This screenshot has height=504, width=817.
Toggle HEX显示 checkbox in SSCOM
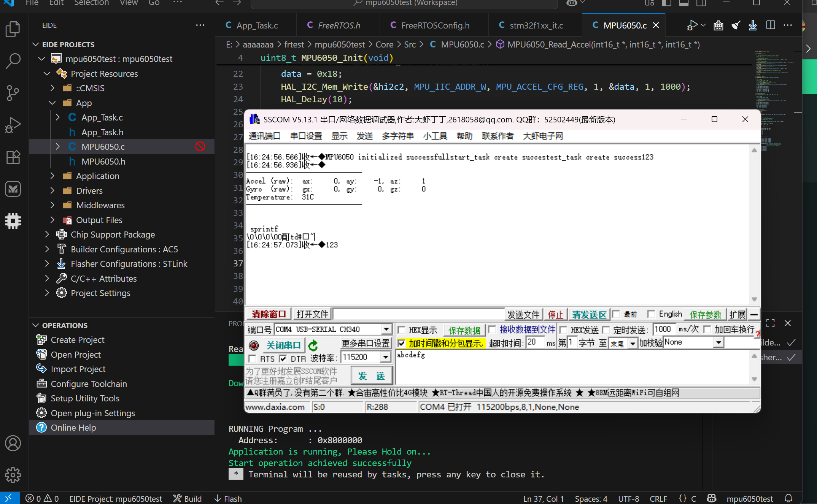click(401, 330)
